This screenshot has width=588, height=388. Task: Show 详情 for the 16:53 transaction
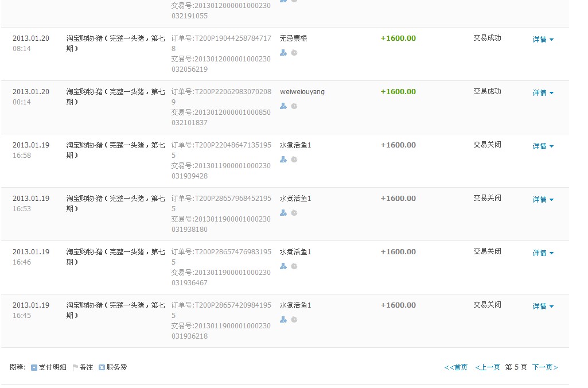(x=543, y=200)
